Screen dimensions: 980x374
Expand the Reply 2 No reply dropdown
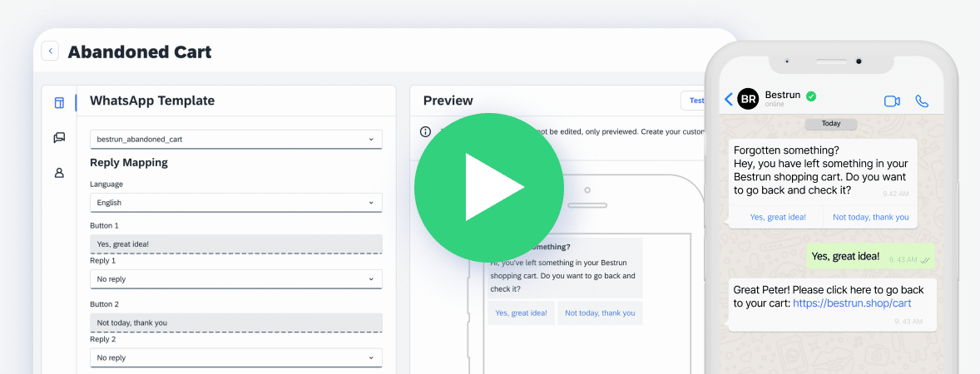tap(236, 357)
